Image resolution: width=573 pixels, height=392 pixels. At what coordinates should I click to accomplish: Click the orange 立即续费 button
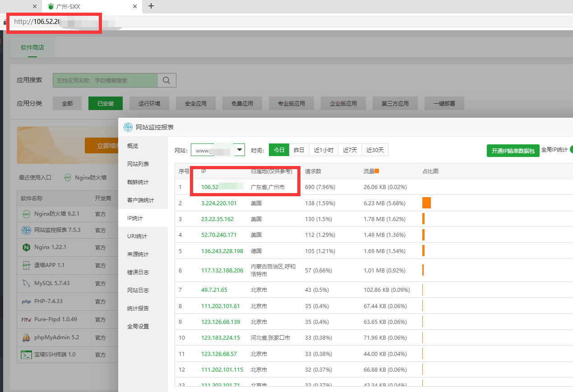[102, 146]
